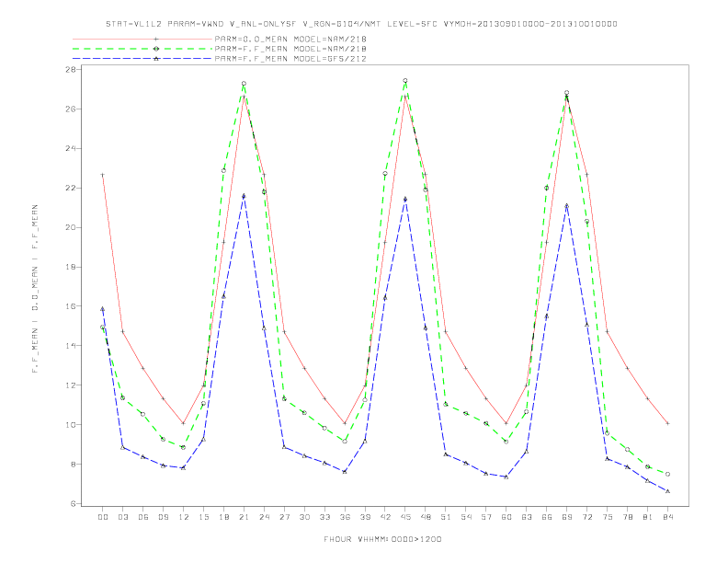Image resolution: width=728 pixels, height=563 pixels.
Task: Click x-axis forecast hour label 06
Action: 143,517
